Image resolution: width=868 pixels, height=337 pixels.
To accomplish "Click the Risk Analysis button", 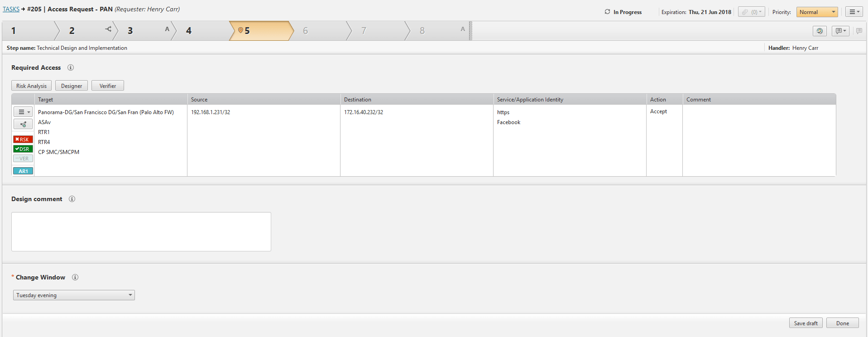I will tap(31, 86).
